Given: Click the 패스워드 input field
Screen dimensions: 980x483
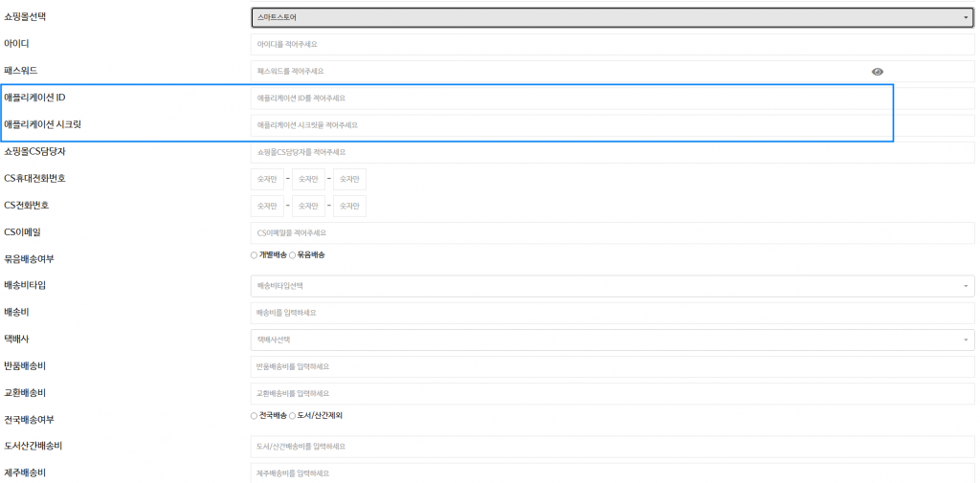Looking at the screenshot, I should [612, 71].
